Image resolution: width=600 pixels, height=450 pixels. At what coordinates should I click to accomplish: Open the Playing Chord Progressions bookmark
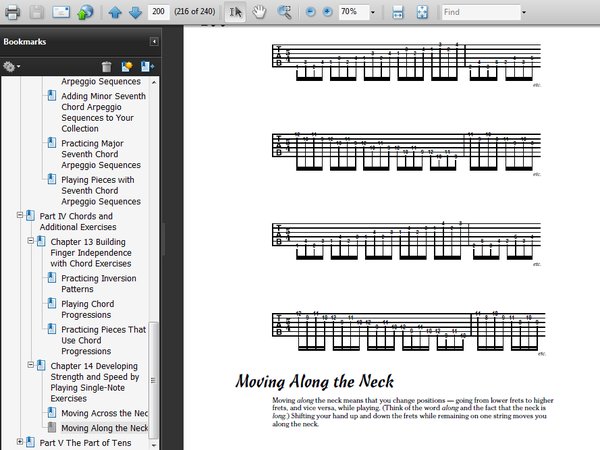88,309
